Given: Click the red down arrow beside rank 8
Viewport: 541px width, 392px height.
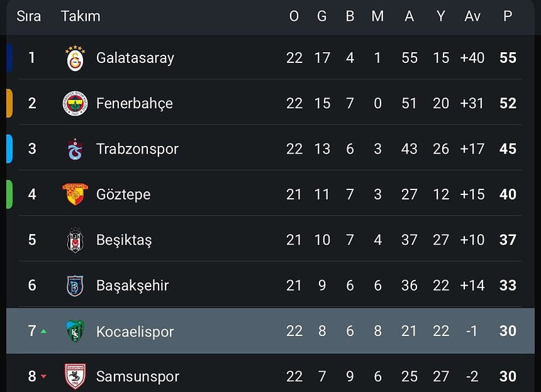Looking at the screenshot, I should point(43,377).
